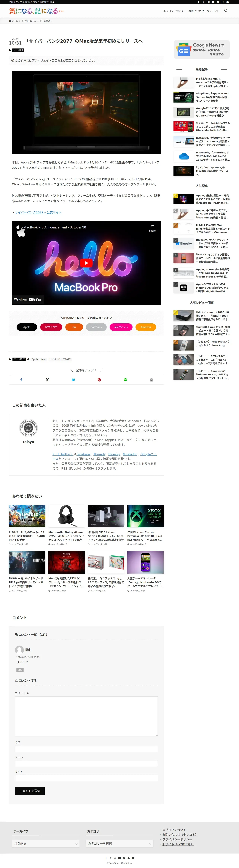Focus the メール input field
This screenshot has height=868, width=239.
click(86, 763)
